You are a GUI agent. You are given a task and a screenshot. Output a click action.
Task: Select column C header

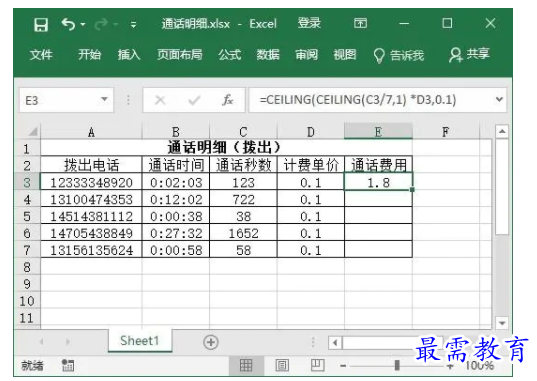(x=243, y=132)
